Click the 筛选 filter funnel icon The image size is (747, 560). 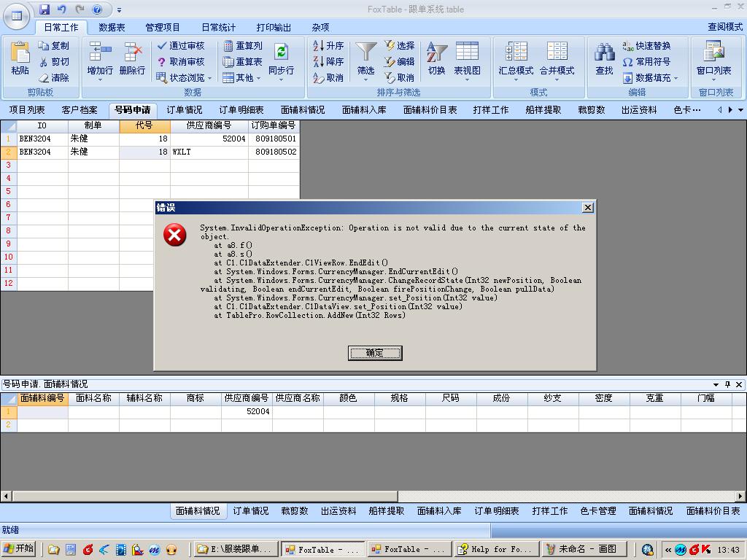tap(365, 52)
